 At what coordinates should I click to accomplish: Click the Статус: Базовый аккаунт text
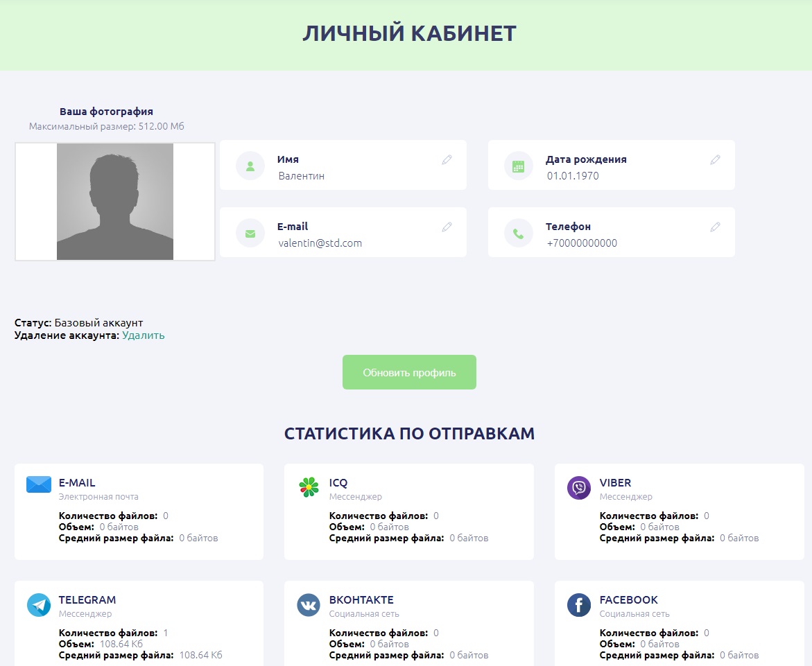(x=79, y=323)
